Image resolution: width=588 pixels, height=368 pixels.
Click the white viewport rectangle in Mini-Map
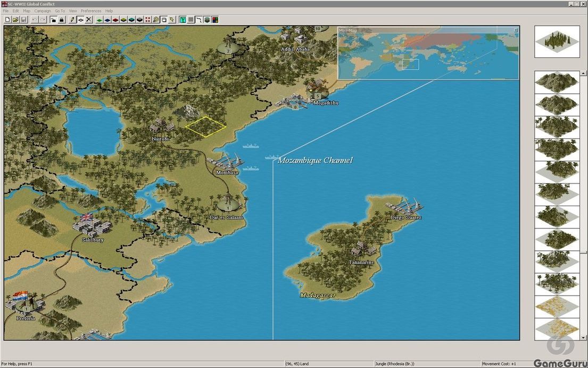coord(410,64)
